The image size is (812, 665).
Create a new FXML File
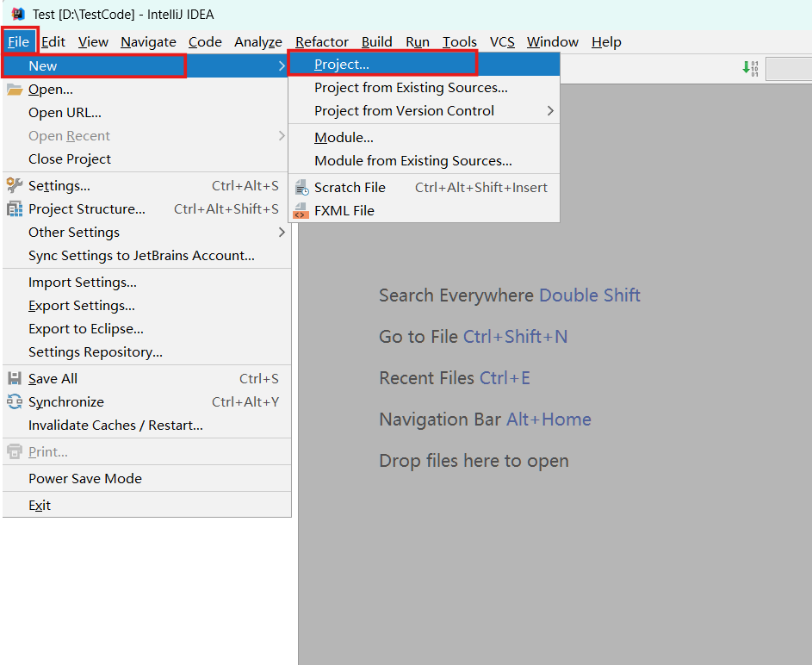424,211
